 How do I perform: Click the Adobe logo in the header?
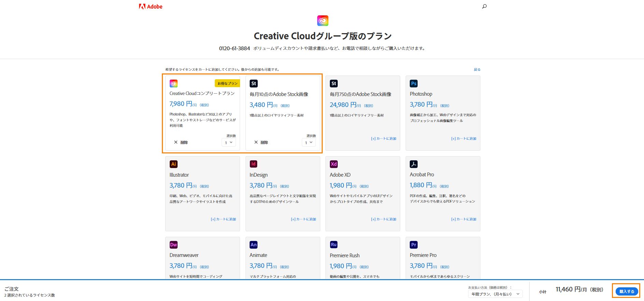click(151, 6)
